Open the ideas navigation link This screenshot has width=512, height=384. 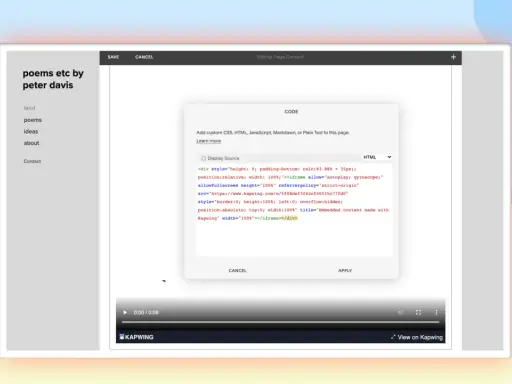pos(31,131)
